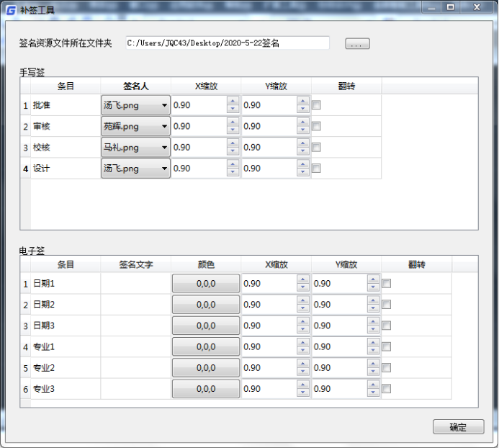Click the browse folder button (...)
Viewport: 499px width, 448px height.
pos(357,43)
